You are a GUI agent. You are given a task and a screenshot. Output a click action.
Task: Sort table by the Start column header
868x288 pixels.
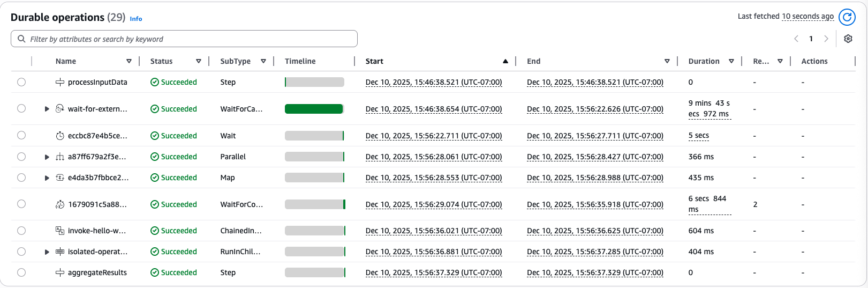pos(374,61)
